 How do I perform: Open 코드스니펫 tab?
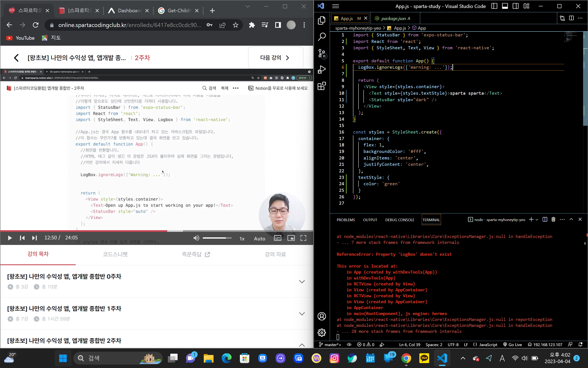coord(115,254)
